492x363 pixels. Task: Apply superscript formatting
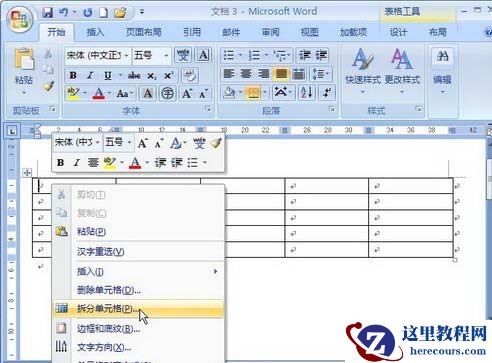click(x=168, y=76)
